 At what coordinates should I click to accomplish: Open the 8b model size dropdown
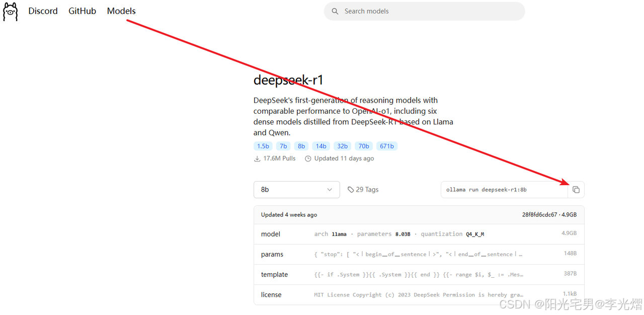[296, 190]
